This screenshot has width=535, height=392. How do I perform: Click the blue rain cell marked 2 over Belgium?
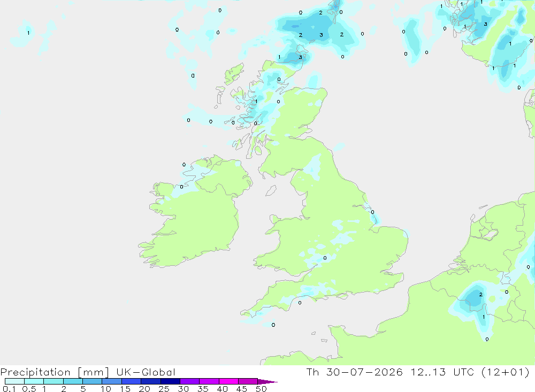[x=474, y=298]
